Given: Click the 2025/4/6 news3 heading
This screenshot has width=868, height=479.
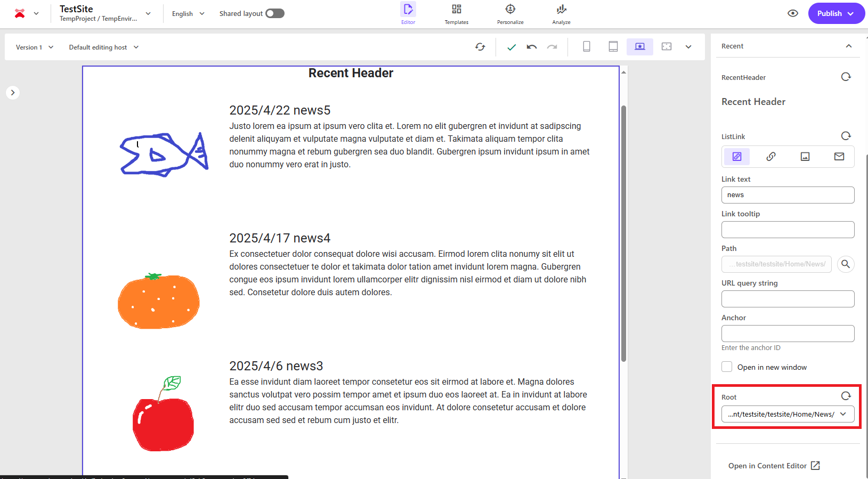Looking at the screenshot, I should tap(276, 366).
